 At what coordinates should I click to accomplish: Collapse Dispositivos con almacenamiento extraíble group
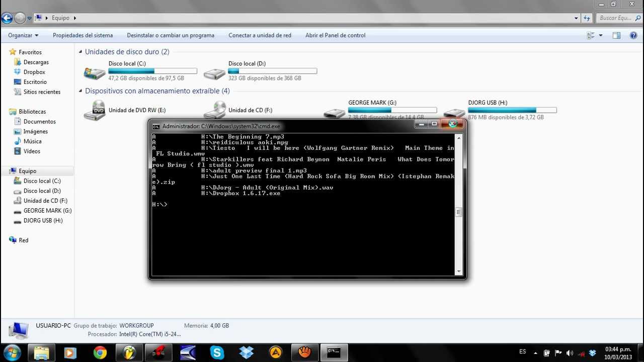pyautogui.click(x=80, y=91)
